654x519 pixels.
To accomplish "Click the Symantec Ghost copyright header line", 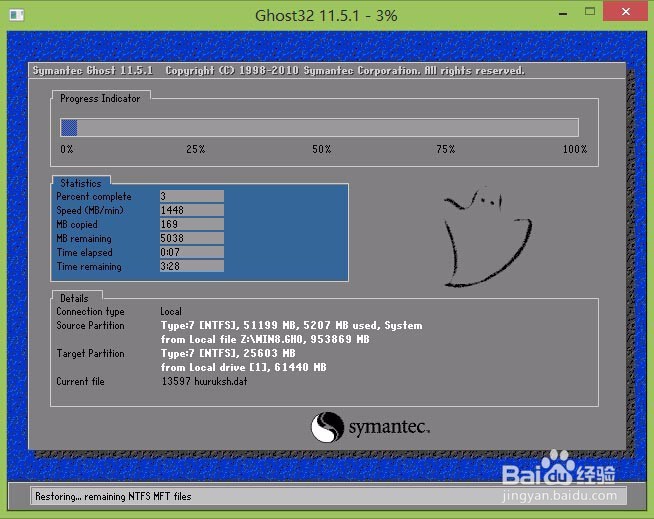I will pos(279,71).
